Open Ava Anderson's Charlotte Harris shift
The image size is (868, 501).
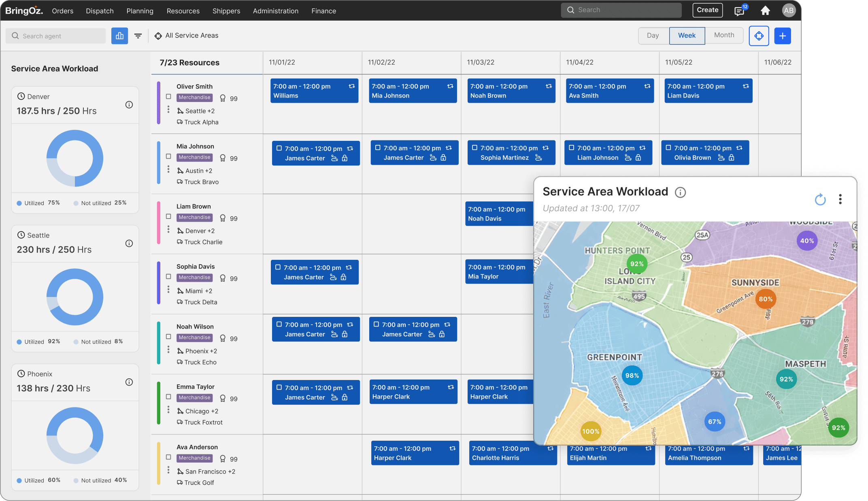(513, 453)
